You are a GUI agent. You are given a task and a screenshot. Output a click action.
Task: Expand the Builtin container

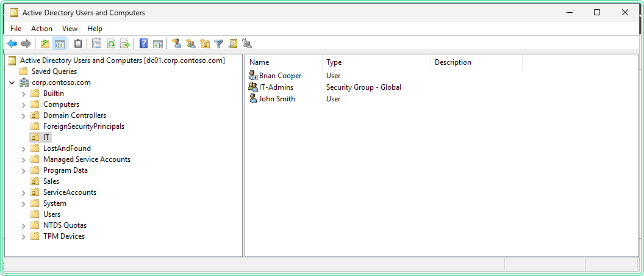[24, 93]
